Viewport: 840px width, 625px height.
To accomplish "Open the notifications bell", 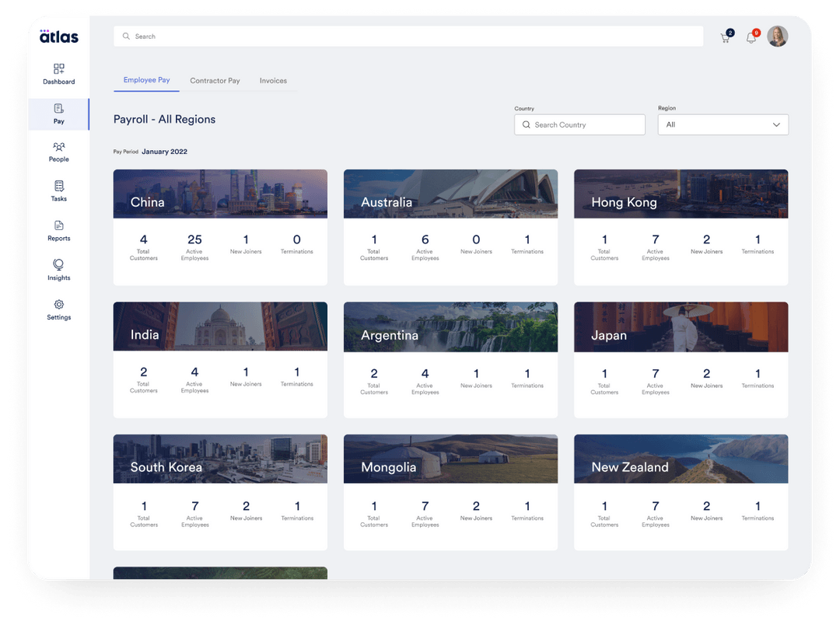I will [751, 37].
